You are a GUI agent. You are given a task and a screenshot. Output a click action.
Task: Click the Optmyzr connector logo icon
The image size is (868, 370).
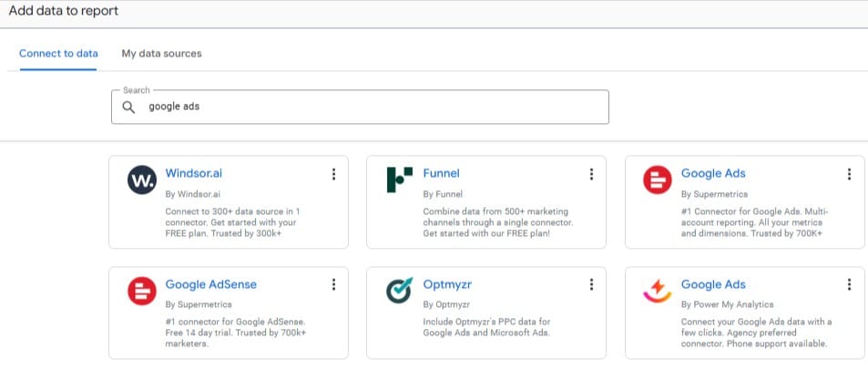pos(399,291)
